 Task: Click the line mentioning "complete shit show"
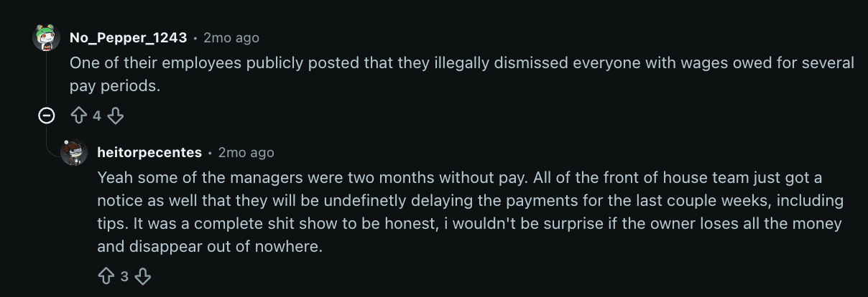[469, 223]
